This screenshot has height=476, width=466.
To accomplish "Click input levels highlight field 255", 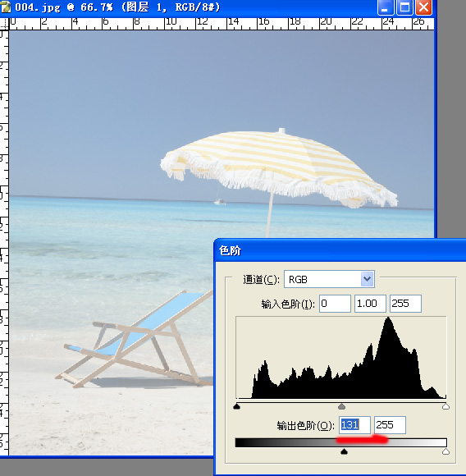I will coord(405,304).
